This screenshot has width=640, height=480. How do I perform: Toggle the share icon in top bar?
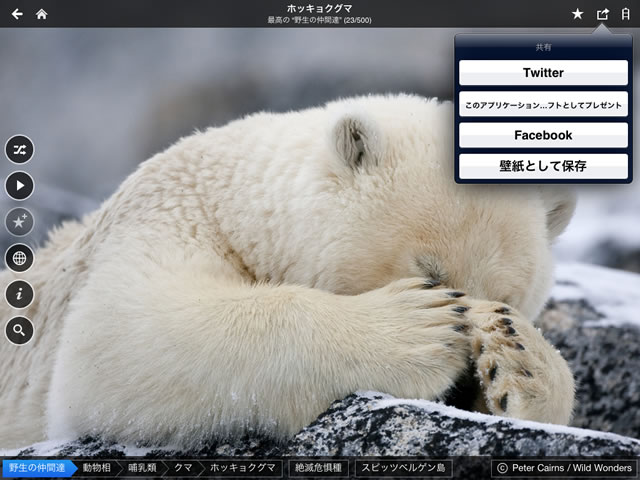coord(602,14)
